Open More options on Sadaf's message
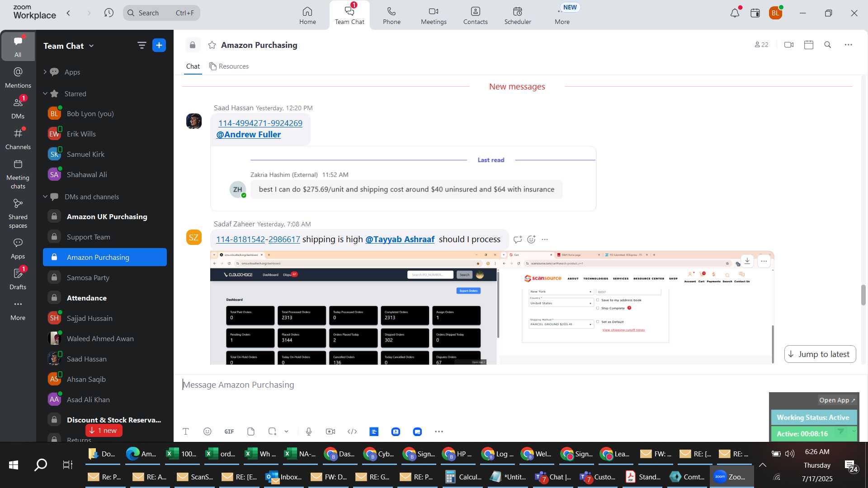 pos(545,239)
